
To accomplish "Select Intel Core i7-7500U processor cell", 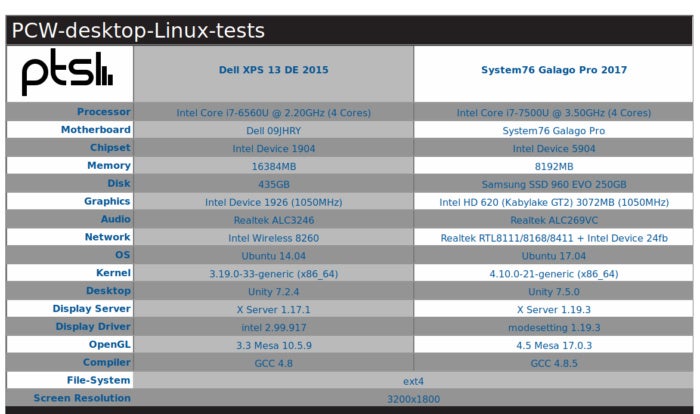I will [554, 113].
